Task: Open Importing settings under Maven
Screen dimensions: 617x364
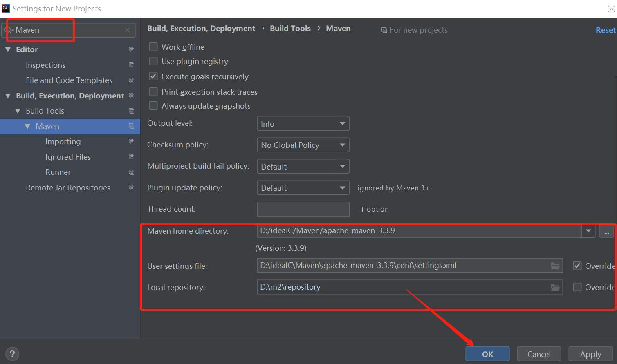Action: point(63,141)
